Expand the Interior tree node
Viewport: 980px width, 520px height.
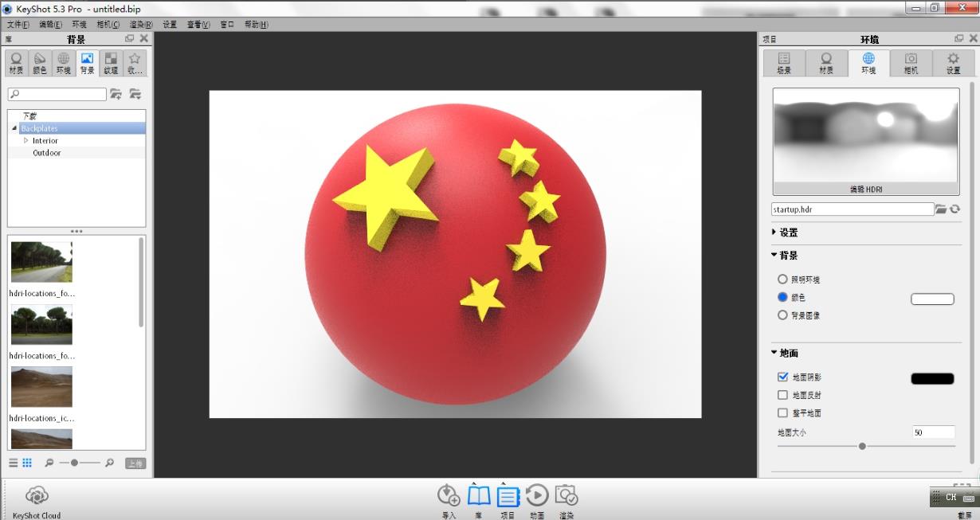click(25, 140)
